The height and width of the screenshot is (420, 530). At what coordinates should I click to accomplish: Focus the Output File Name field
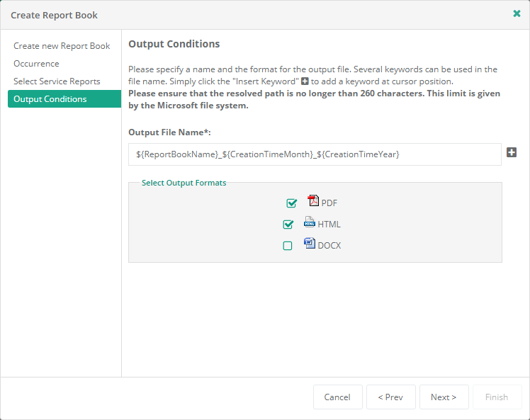tap(315, 154)
